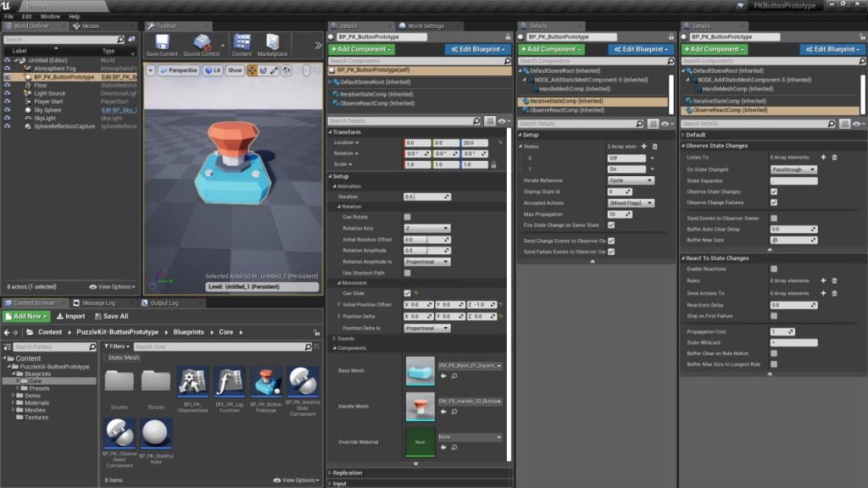The image size is (868, 488).
Task: Enable the Enable Reactions checkbox
Action: point(774,269)
